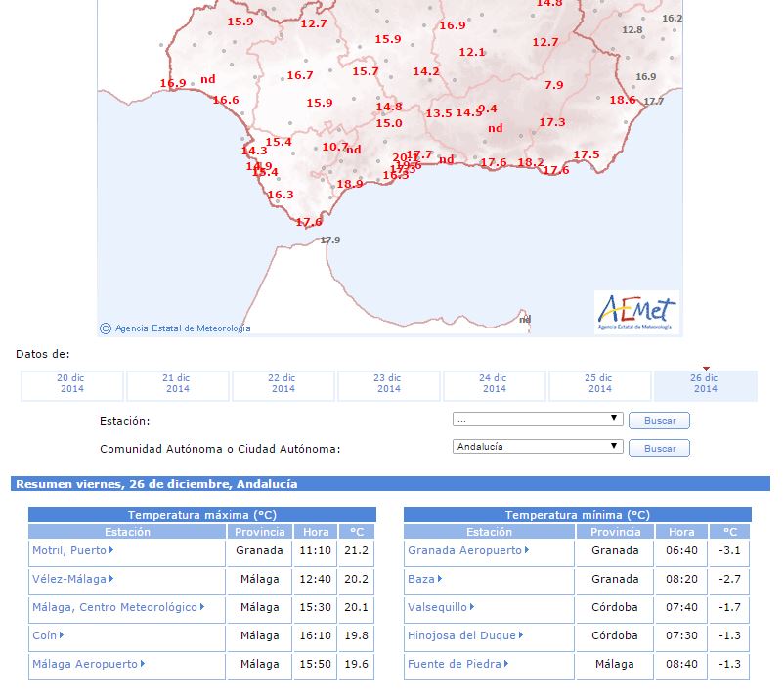Click the arrow icon beside Fuente de Piedra

[x=506, y=664]
